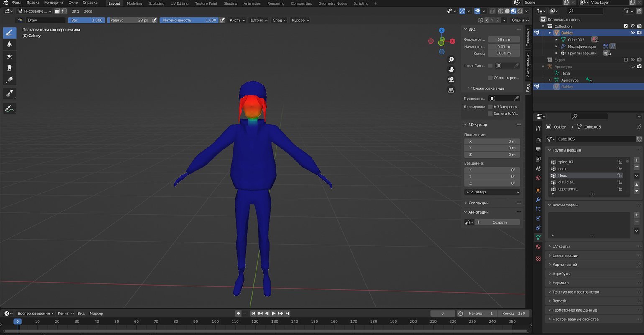
Task: Enable lock view К 3D-курсору checkbox
Action: (490, 107)
